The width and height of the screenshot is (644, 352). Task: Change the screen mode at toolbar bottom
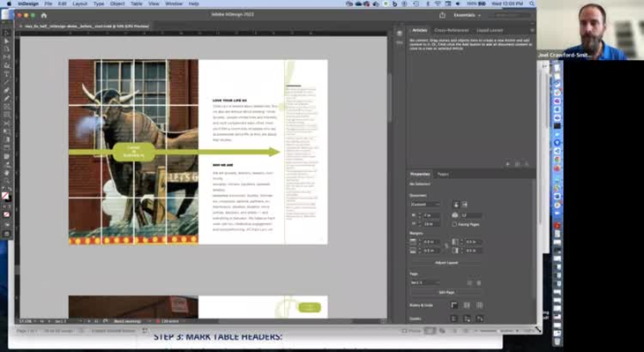pyautogui.click(x=6, y=234)
